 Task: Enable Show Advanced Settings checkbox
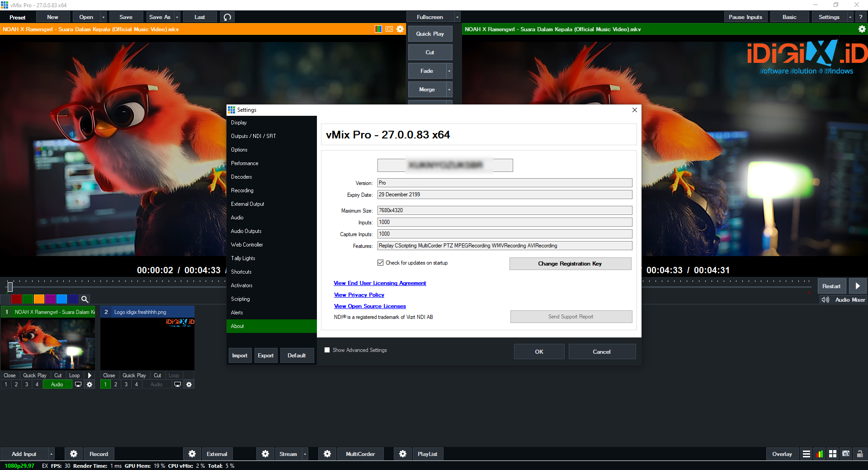pyautogui.click(x=327, y=350)
